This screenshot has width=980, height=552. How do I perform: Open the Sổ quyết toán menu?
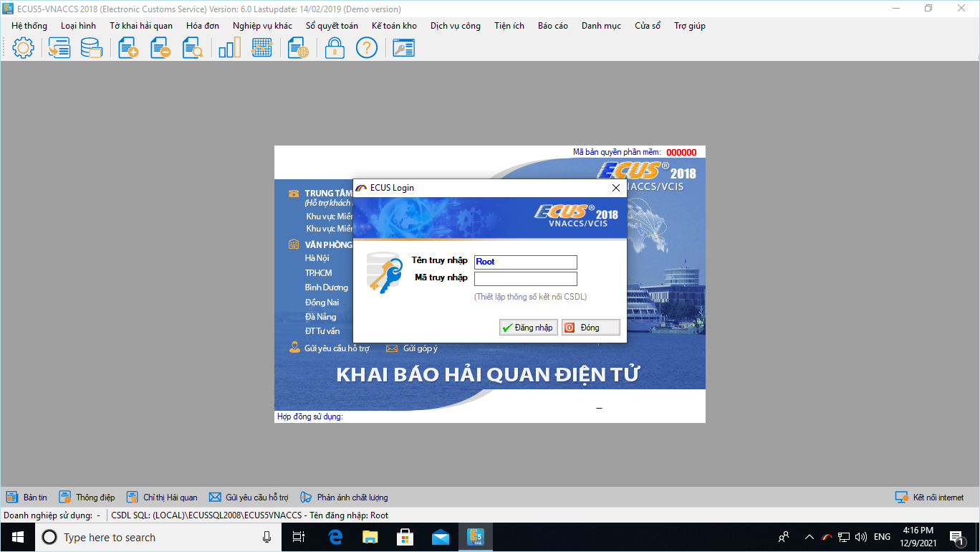pos(332,26)
